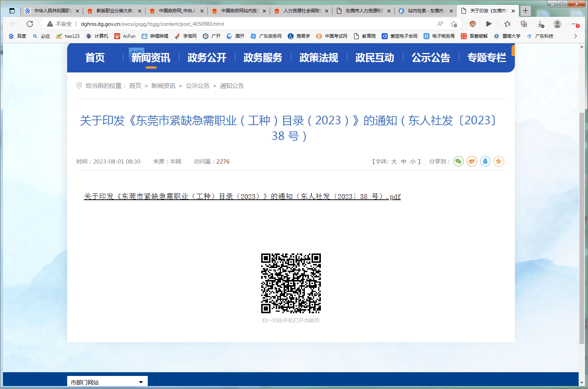This screenshot has height=389, width=588.
Task: Open 公示公告 navigation item
Action: [x=431, y=57]
